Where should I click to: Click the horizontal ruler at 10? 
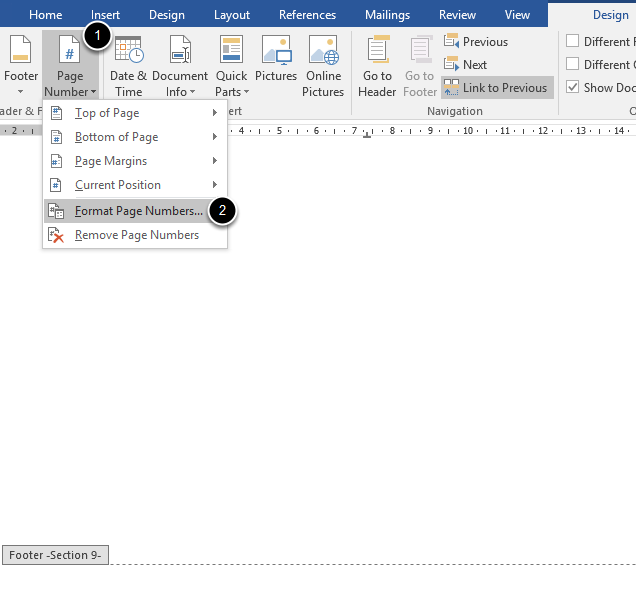click(x=468, y=131)
